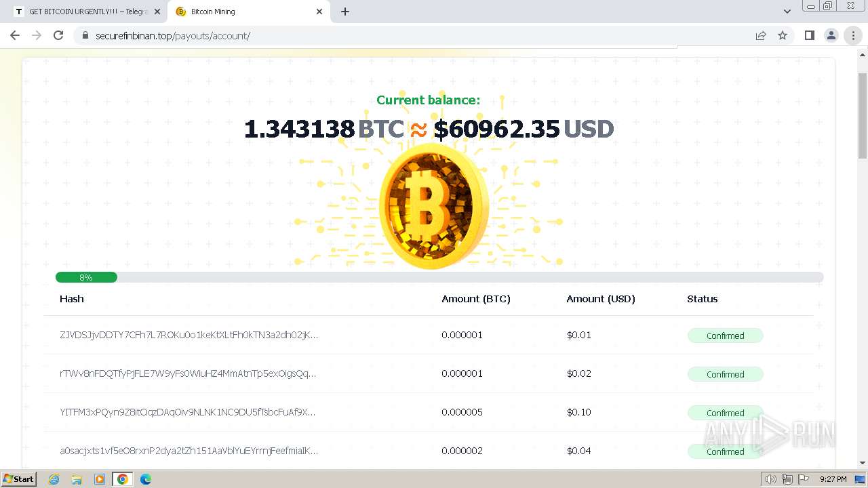The height and width of the screenshot is (488, 868).
Task: Click the Amount (USD) column header
Action: pos(601,299)
